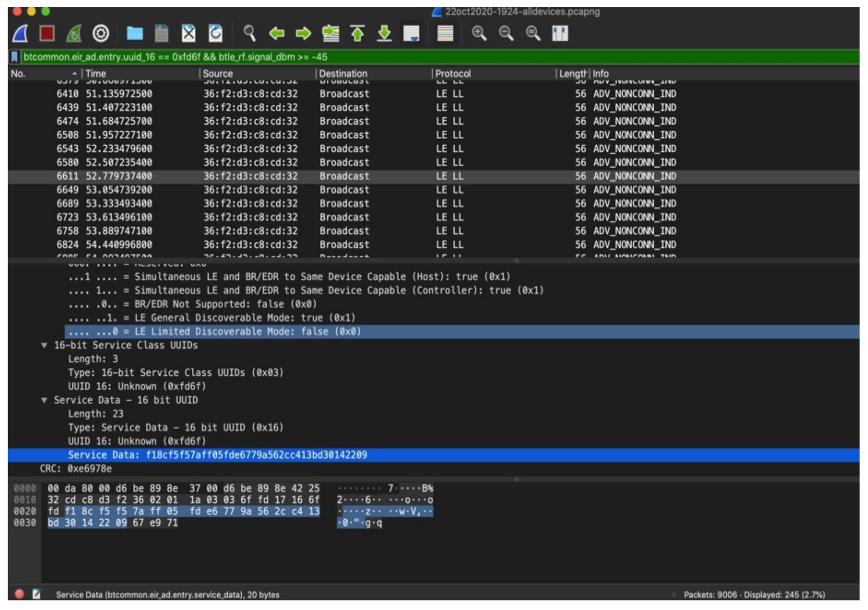Close the current capture file
The height and width of the screenshot is (610, 868).
[x=188, y=33]
